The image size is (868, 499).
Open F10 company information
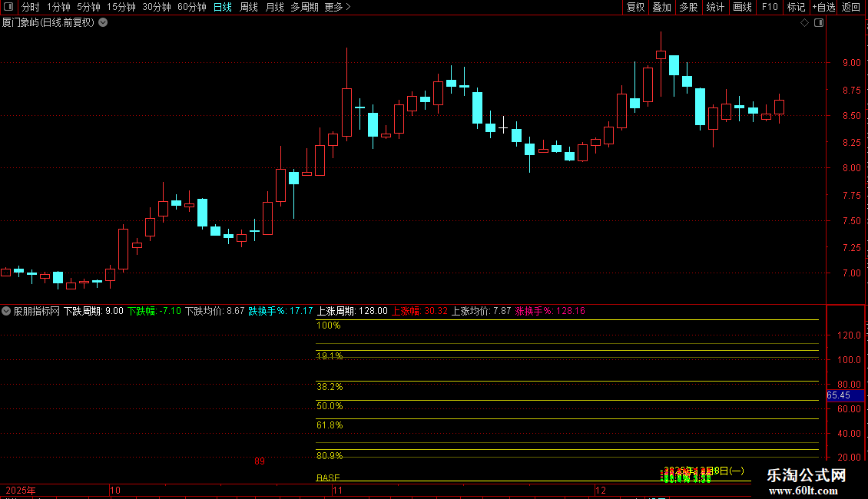click(x=770, y=7)
